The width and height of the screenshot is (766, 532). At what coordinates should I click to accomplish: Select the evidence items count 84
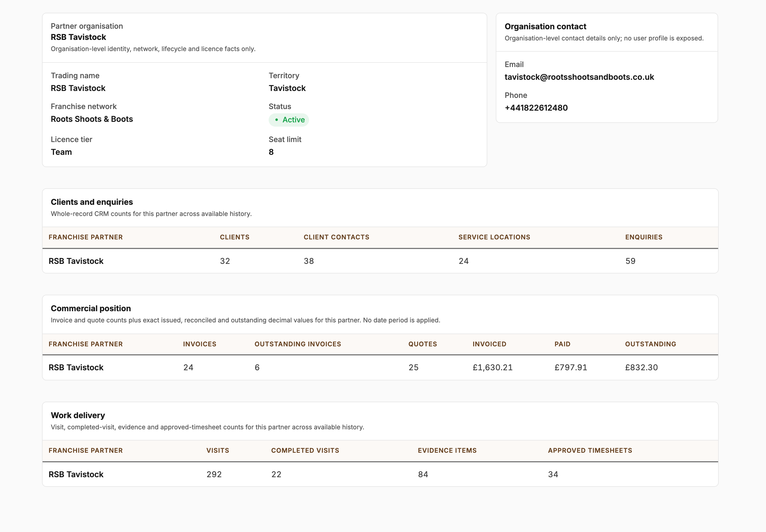tap(423, 474)
